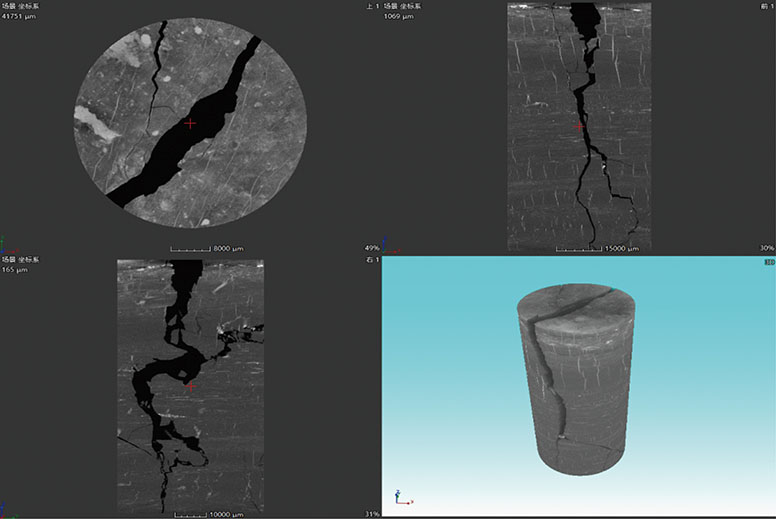The height and width of the screenshot is (519, 776).
Task: Click the XYZ axis gizmo in the 3D view
Action: (403, 498)
